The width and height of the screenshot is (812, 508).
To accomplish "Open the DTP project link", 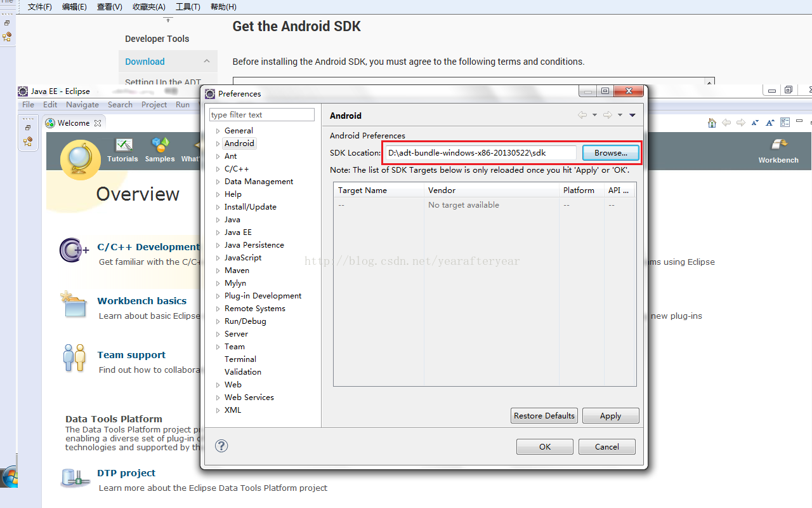I will [x=126, y=473].
